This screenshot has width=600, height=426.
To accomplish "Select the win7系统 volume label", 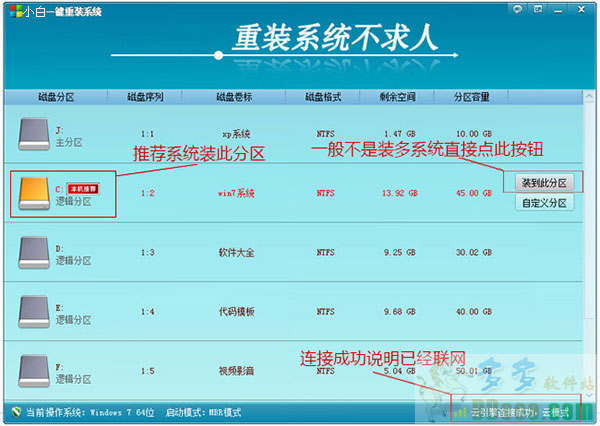I will [236, 193].
